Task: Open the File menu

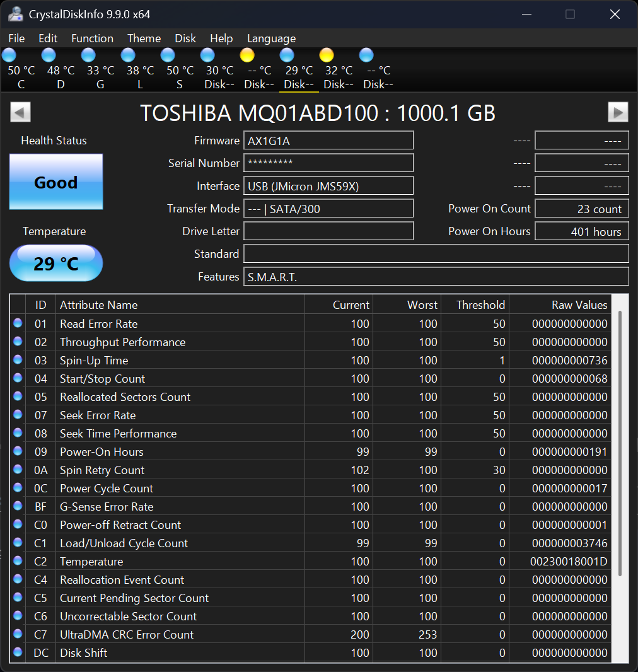Action: point(17,38)
